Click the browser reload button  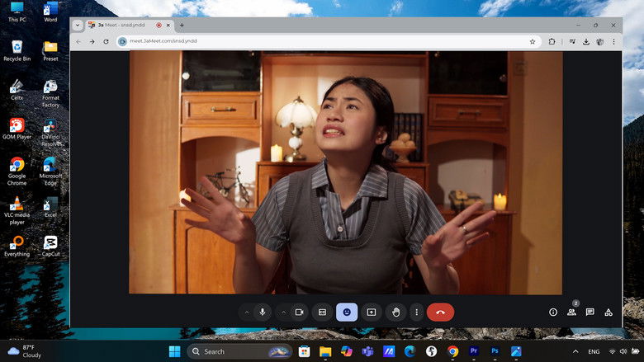pos(106,41)
